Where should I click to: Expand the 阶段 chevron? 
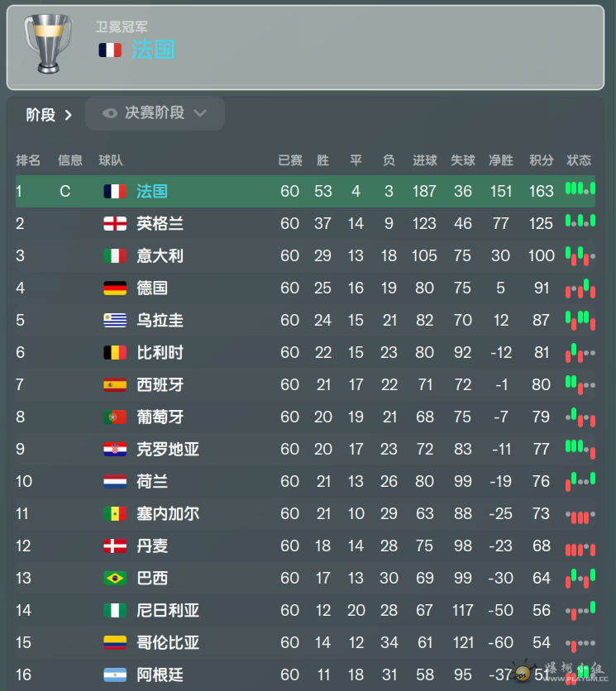click(x=69, y=116)
